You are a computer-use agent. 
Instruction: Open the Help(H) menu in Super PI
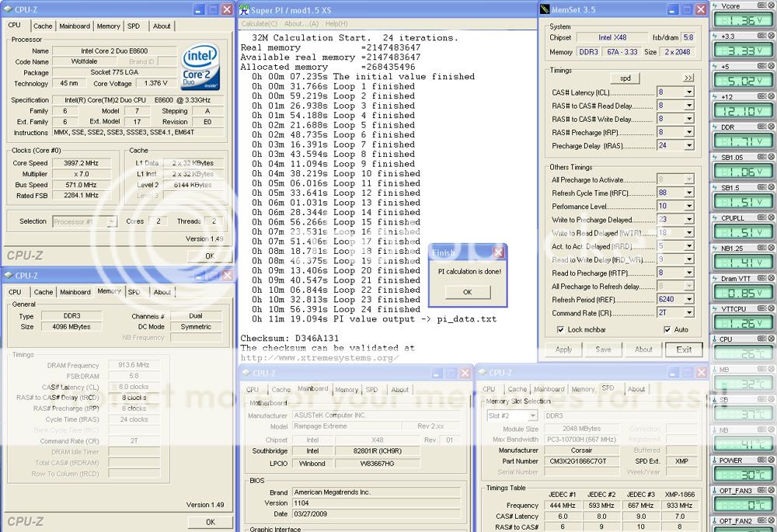point(336,24)
